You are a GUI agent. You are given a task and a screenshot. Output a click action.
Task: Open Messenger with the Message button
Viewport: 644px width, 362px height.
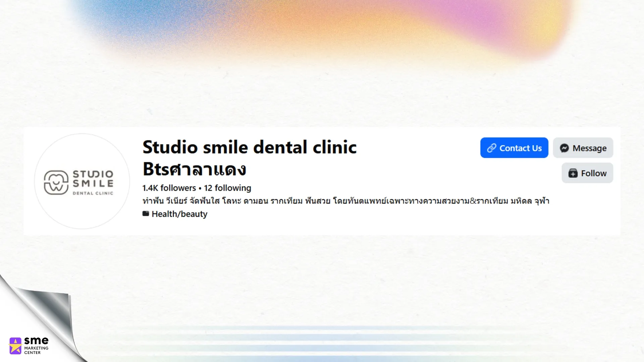(583, 148)
